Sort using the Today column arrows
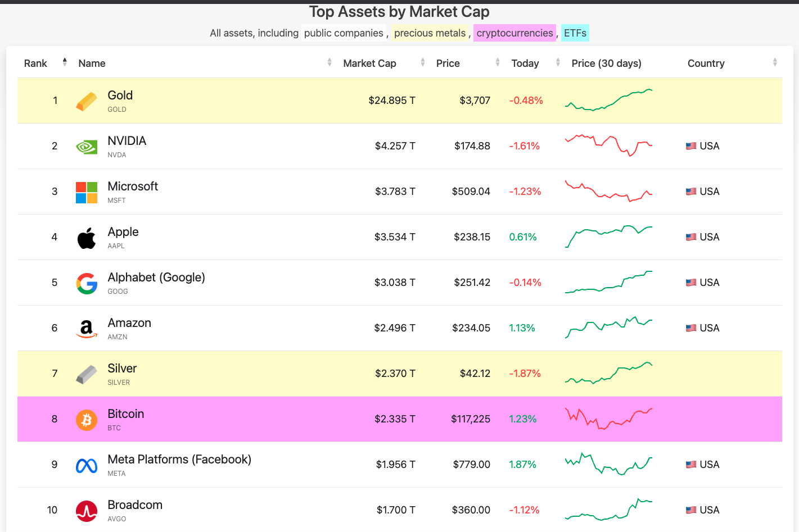799x532 pixels. point(558,62)
